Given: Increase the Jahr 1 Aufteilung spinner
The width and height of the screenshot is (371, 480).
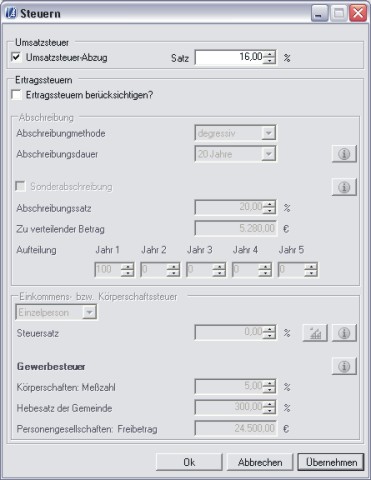Looking at the screenshot, I should 128,266.
